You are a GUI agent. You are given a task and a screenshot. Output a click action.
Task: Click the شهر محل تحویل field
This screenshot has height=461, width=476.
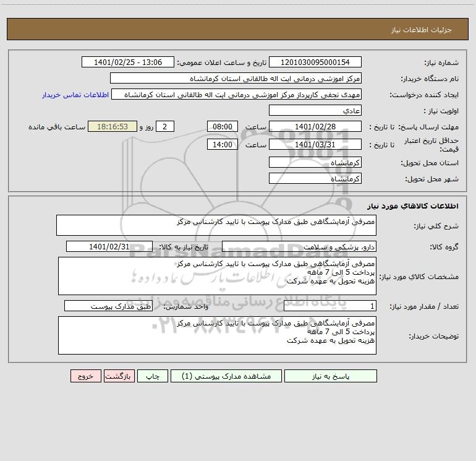(x=315, y=178)
